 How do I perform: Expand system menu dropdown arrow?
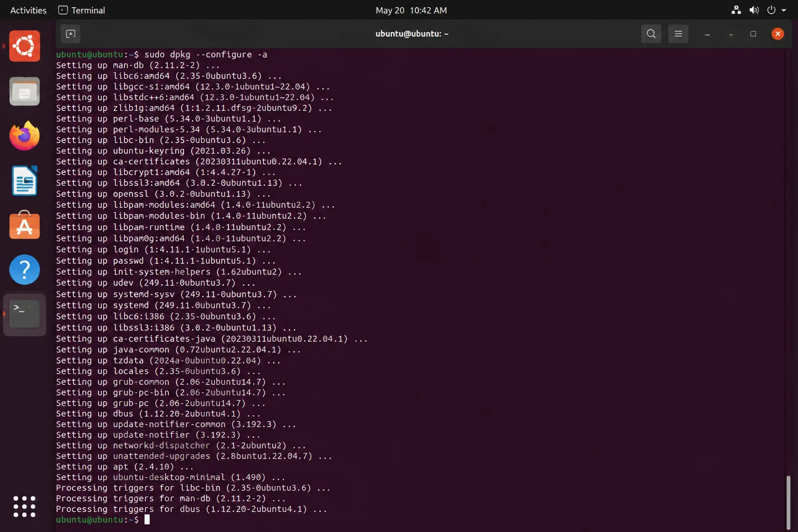tap(784, 10)
